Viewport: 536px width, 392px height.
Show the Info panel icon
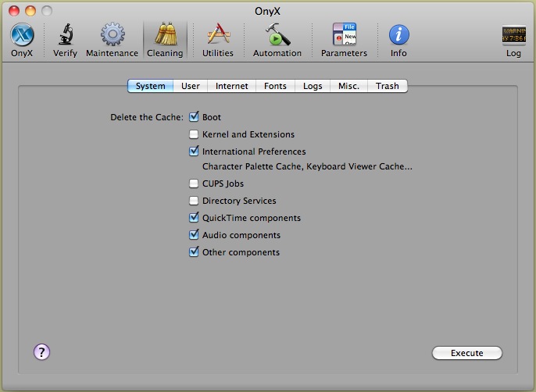coord(398,36)
